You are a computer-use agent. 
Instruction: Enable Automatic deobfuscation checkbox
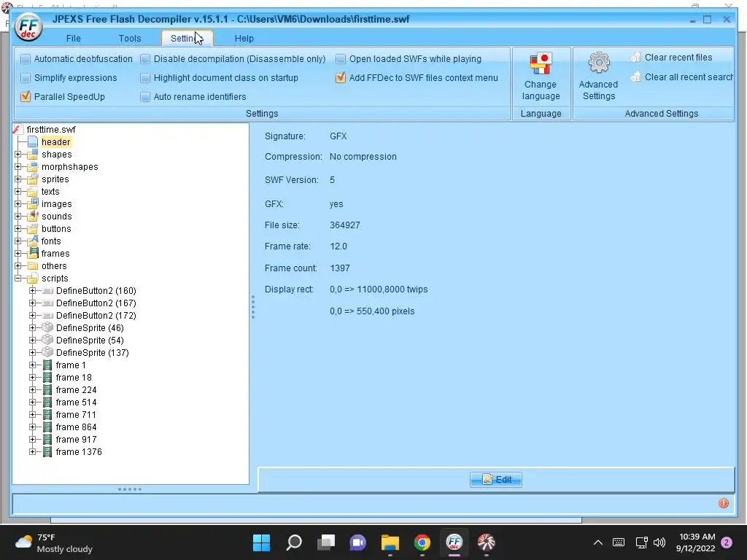[x=26, y=59]
